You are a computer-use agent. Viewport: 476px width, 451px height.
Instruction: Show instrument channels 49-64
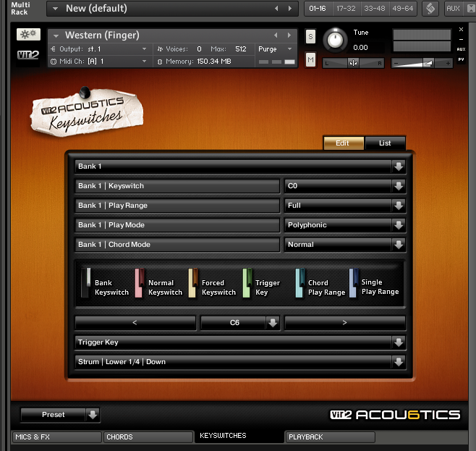tap(402, 9)
